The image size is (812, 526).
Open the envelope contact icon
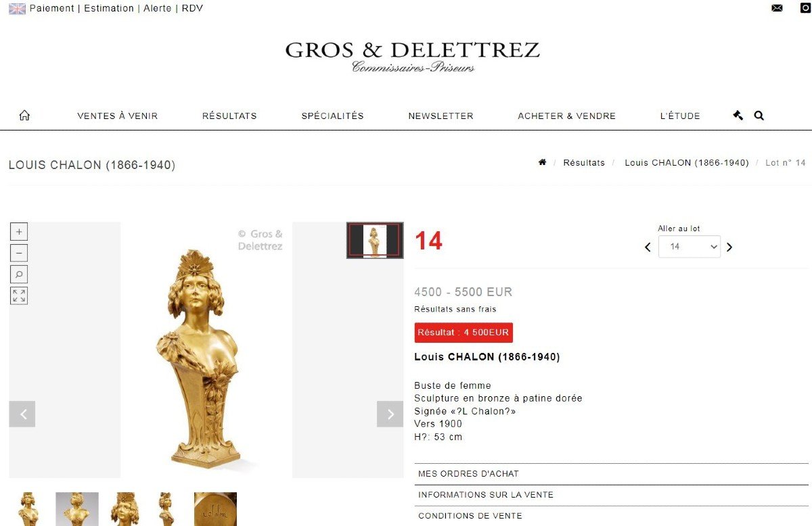(x=777, y=8)
